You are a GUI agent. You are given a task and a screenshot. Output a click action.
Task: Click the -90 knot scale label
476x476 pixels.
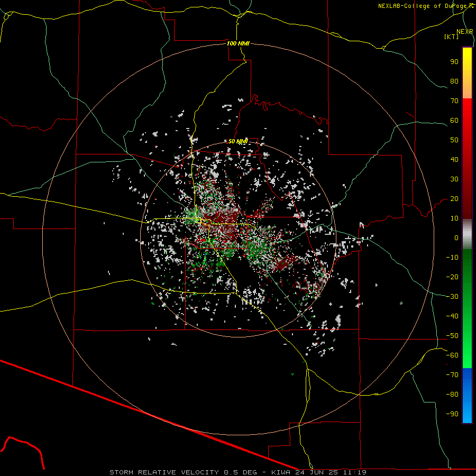[452, 414]
